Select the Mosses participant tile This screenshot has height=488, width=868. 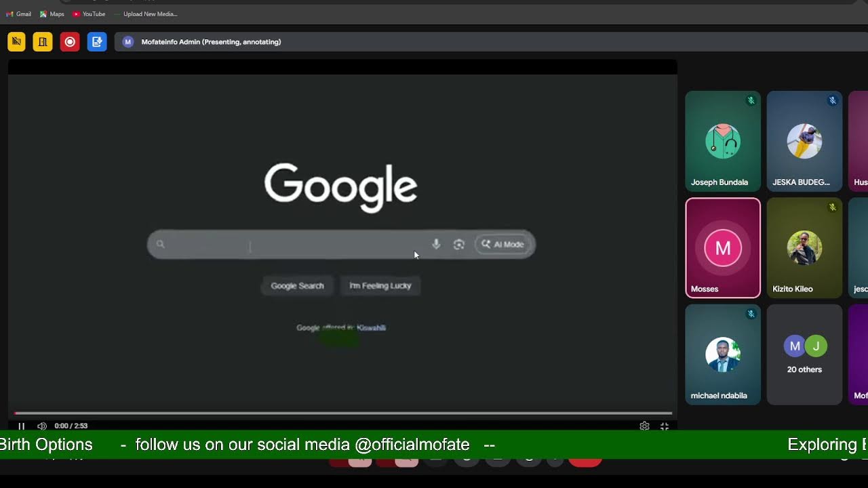[x=723, y=248]
